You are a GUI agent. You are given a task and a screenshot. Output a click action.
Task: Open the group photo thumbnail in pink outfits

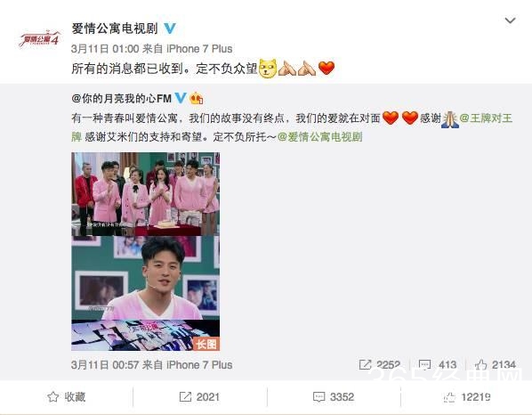pyautogui.click(x=146, y=194)
